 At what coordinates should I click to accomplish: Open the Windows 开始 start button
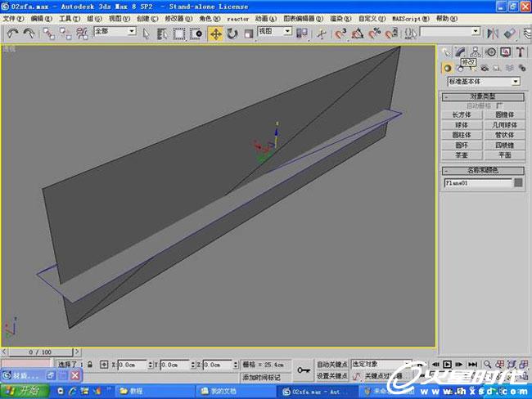click(x=25, y=392)
